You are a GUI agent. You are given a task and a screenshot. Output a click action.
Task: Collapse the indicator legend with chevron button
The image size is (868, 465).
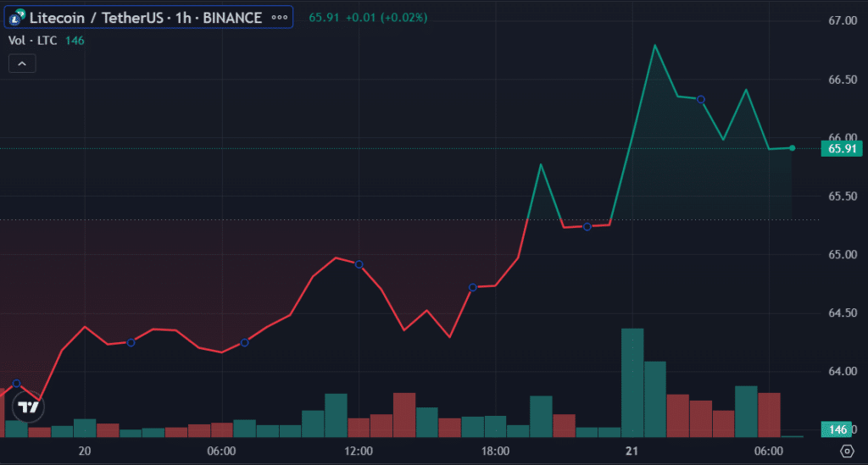pos(22,64)
